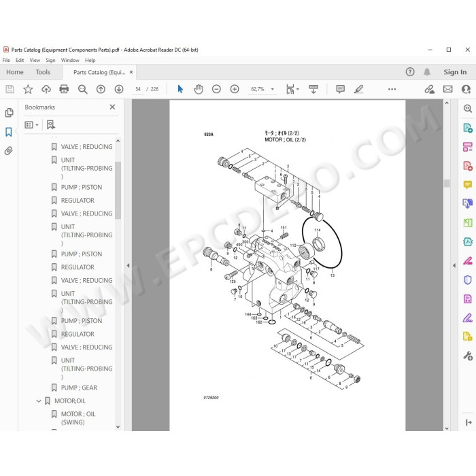Open the account profile icon
Viewport: 476px width, 476px height.
tap(466, 89)
